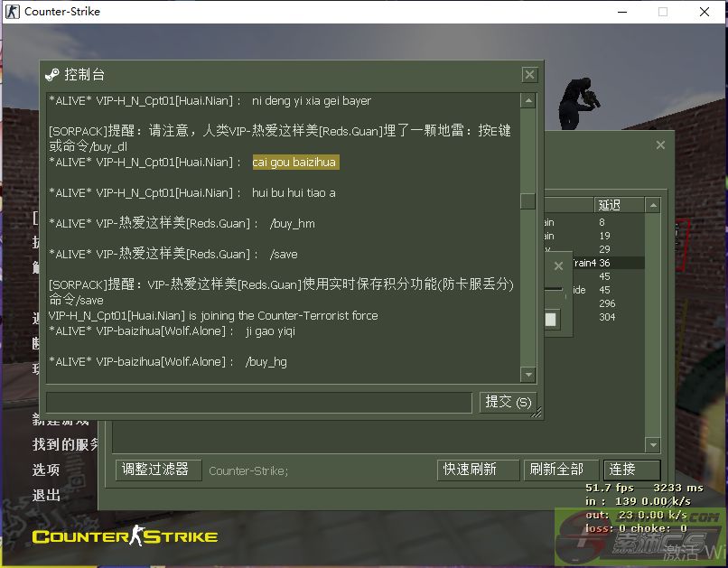The image size is (728, 568).
Task: Click the console line "hui bu hui tiao a"
Action: (x=294, y=192)
